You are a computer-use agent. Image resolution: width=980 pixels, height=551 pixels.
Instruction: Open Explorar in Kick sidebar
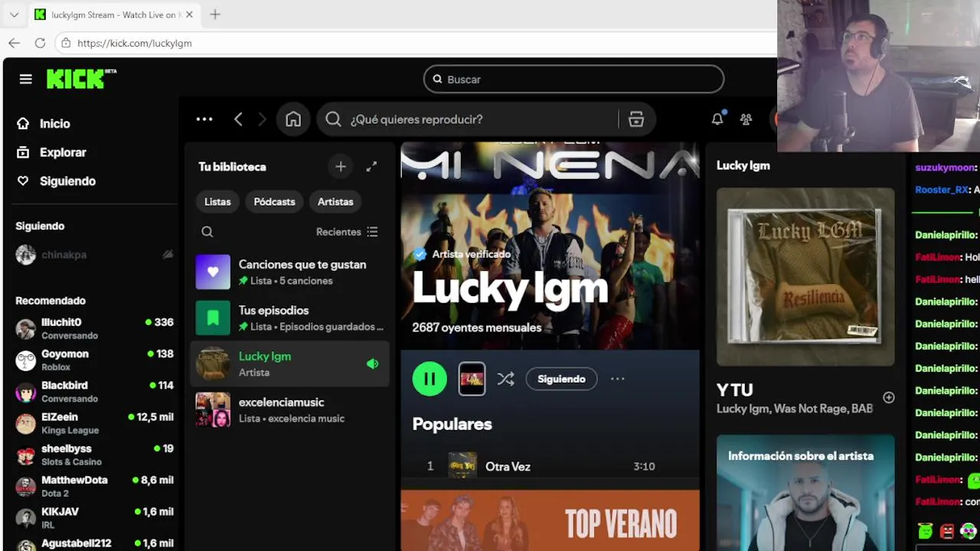coord(52,152)
